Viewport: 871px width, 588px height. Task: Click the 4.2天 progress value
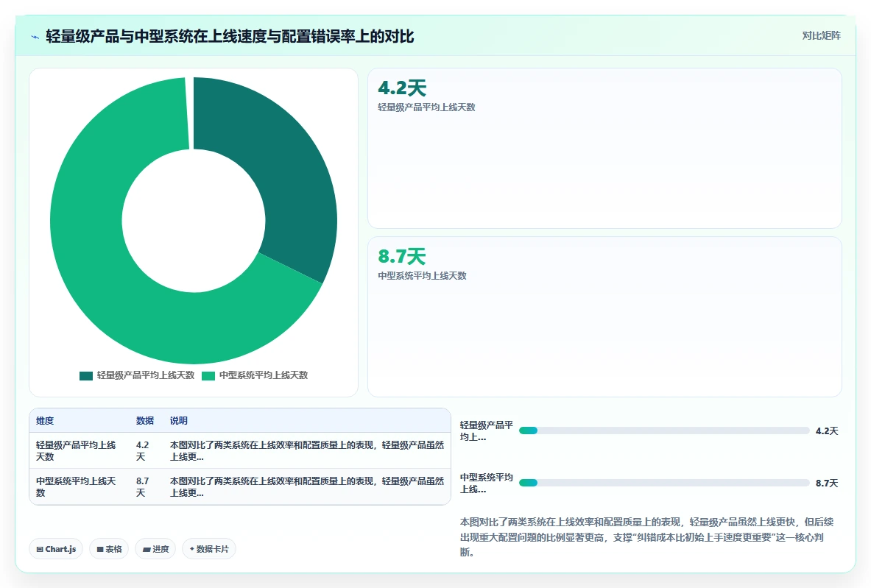coord(827,431)
